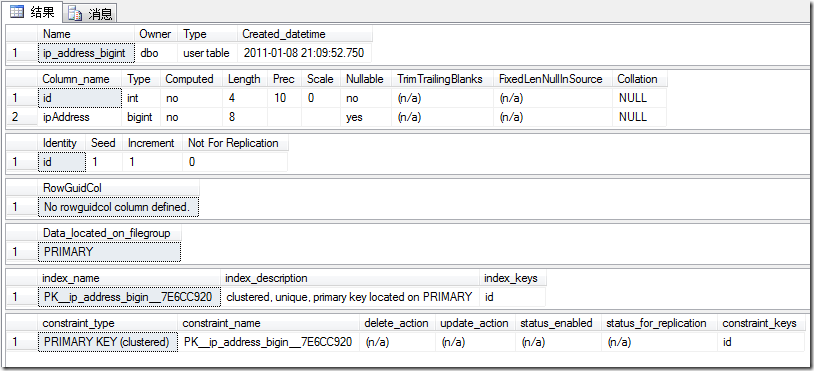The width and height of the screenshot is (814, 371).
Task: Select the (n/a) cell under delete_action
Action: click(397, 342)
